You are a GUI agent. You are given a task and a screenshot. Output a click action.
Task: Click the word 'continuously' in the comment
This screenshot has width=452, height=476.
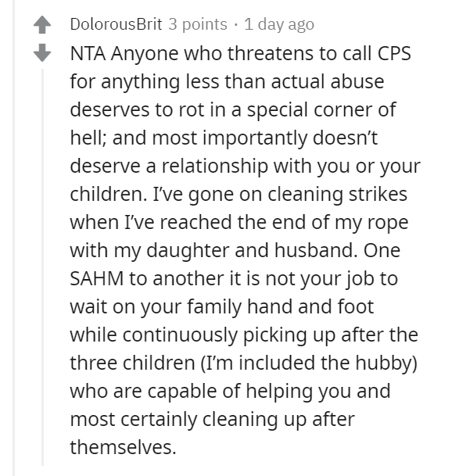point(180,335)
